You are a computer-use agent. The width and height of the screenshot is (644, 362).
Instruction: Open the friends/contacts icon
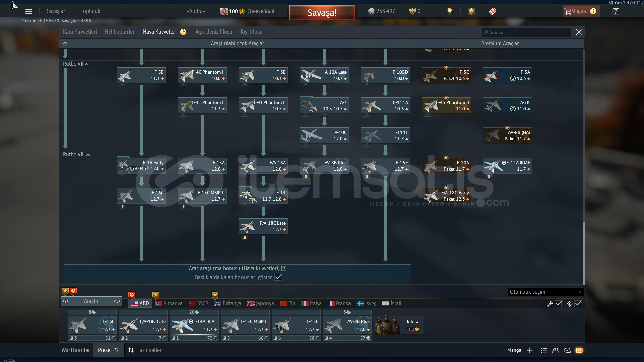point(556,350)
